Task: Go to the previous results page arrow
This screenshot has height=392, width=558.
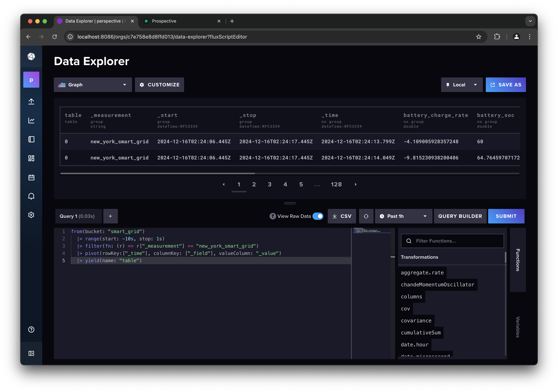Action: click(x=224, y=185)
